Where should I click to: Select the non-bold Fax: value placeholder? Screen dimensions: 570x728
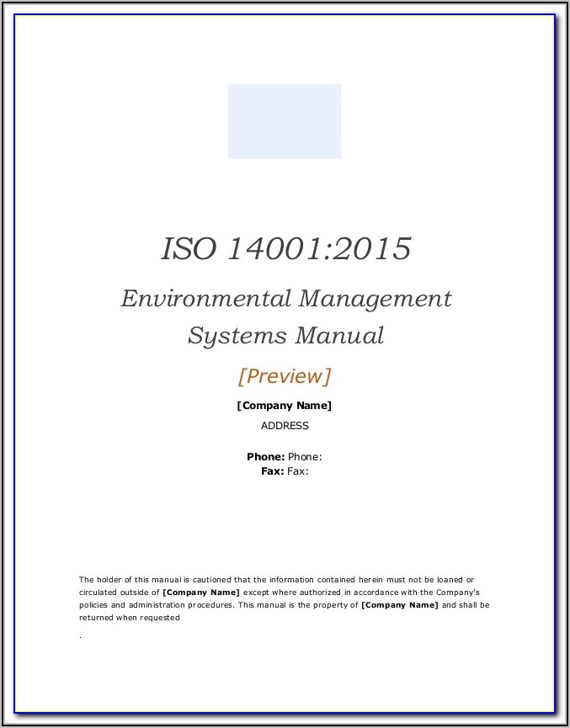tap(298, 471)
